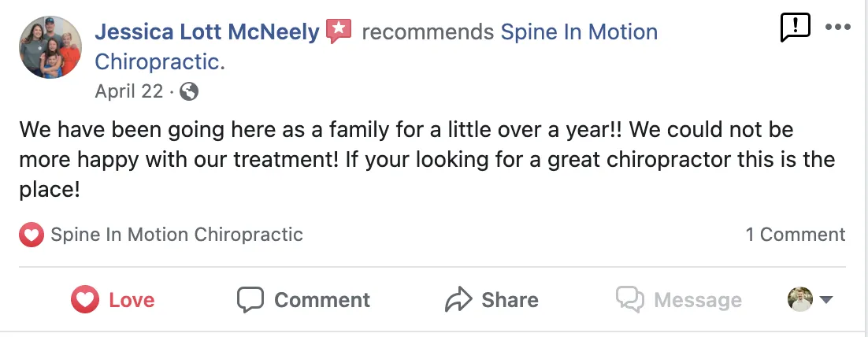Open the three-dot post options menu
Image resolution: width=868 pixels, height=337 pixels.
(x=837, y=27)
